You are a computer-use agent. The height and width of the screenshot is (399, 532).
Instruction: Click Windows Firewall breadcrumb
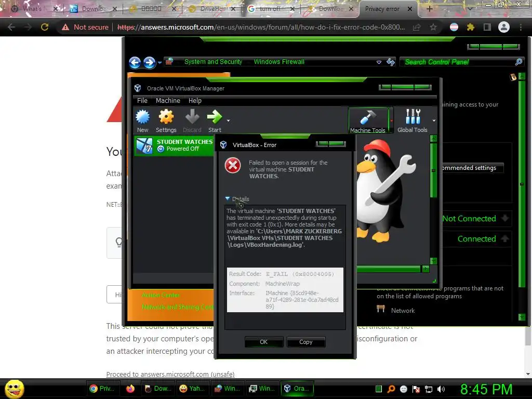point(279,62)
